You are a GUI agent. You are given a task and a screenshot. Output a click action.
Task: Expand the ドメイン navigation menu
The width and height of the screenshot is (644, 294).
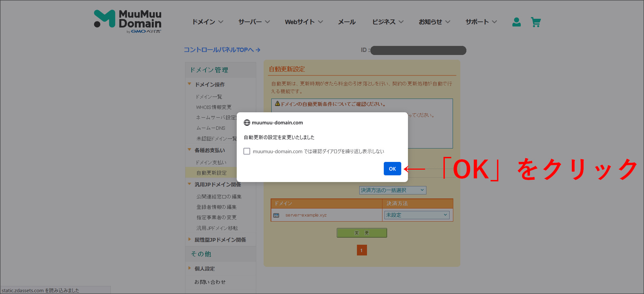pos(208,22)
